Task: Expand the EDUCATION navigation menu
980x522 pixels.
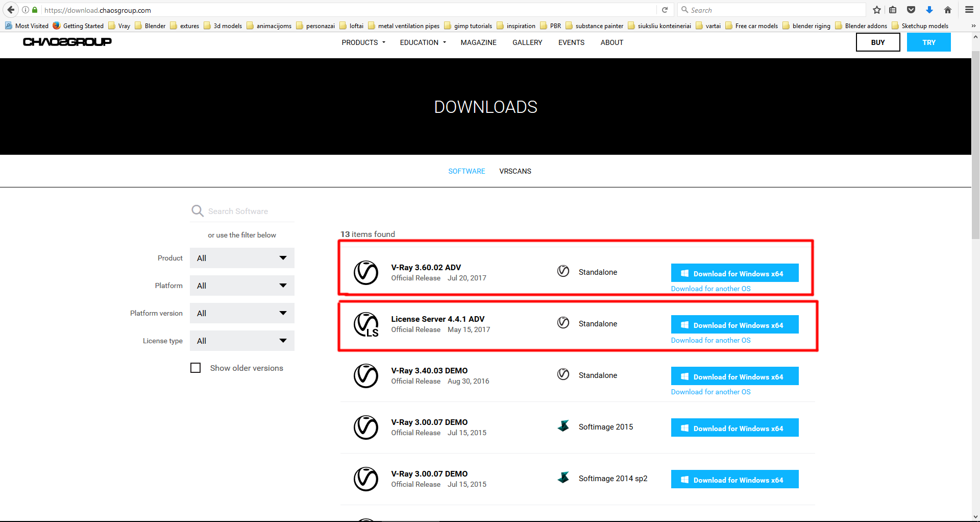Action: pos(423,42)
